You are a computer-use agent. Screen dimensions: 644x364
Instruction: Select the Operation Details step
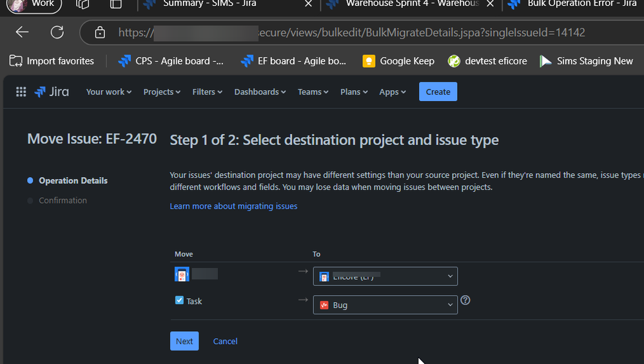[73, 180]
